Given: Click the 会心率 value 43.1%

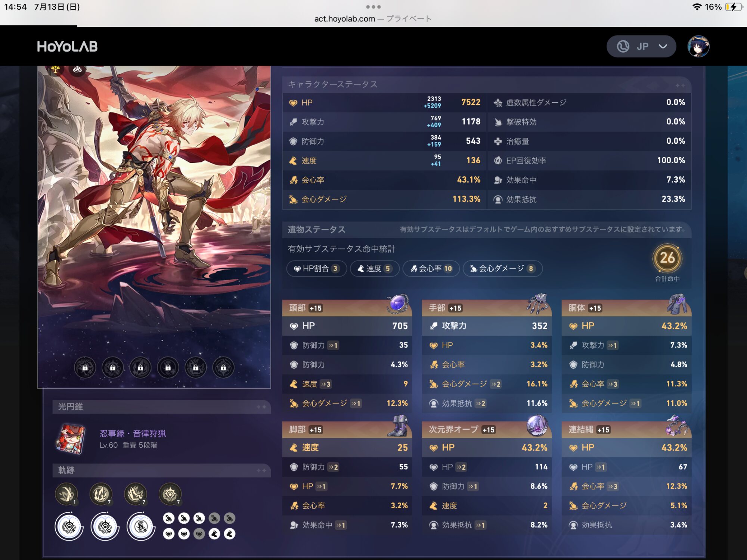Looking at the screenshot, I should click(469, 180).
